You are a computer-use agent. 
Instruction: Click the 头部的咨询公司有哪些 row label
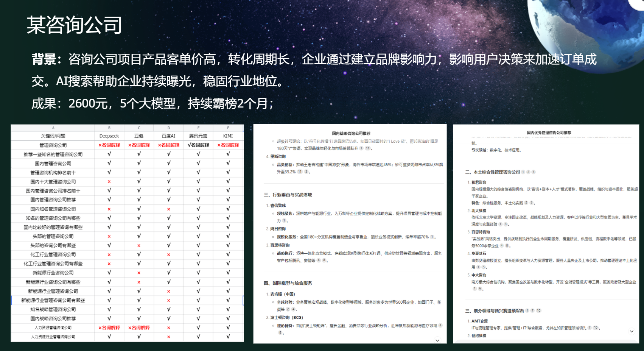click(53, 245)
